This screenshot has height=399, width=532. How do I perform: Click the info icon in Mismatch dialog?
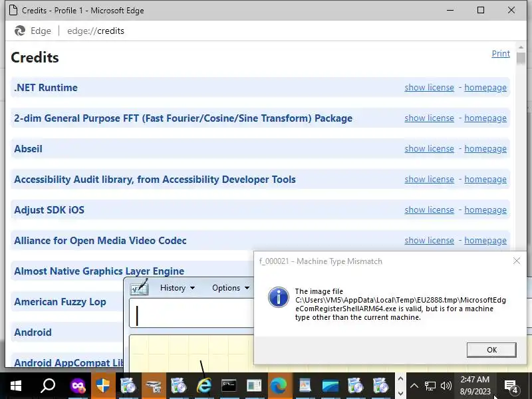point(278,297)
